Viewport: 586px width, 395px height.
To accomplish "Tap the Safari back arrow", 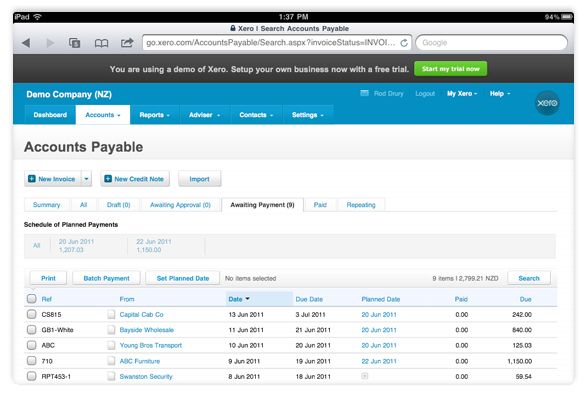I will (26, 43).
